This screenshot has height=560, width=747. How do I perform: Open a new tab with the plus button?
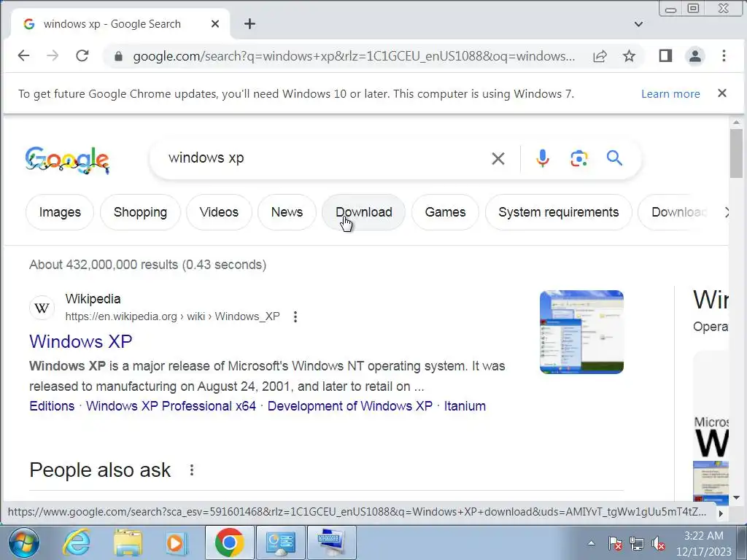pyautogui.click(x=249, y=24)
